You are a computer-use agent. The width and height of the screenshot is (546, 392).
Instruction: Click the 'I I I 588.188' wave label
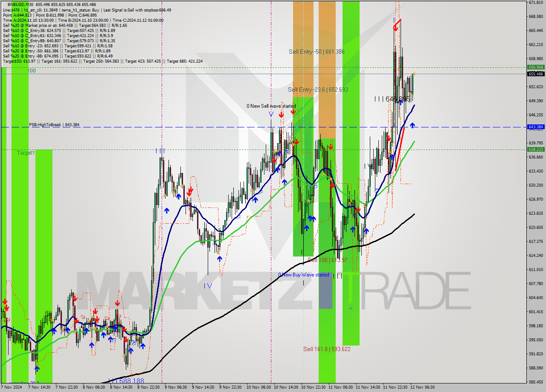tap(126, 381)
